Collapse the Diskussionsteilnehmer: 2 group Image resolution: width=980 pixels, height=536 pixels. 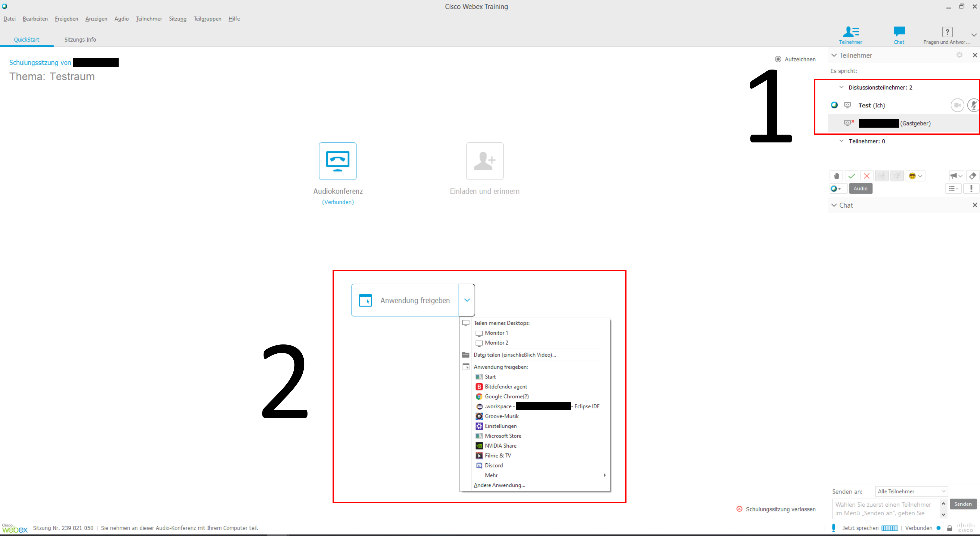(x=841, y=87)
